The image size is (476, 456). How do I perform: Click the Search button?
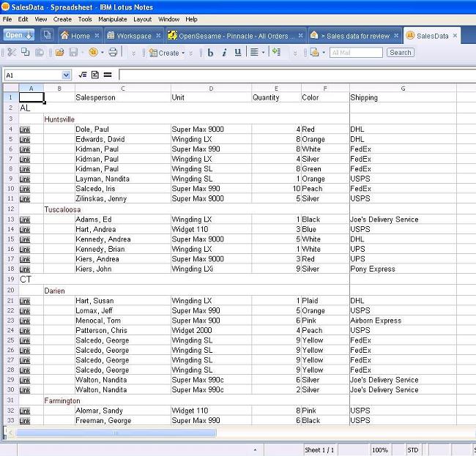[400, 53]
